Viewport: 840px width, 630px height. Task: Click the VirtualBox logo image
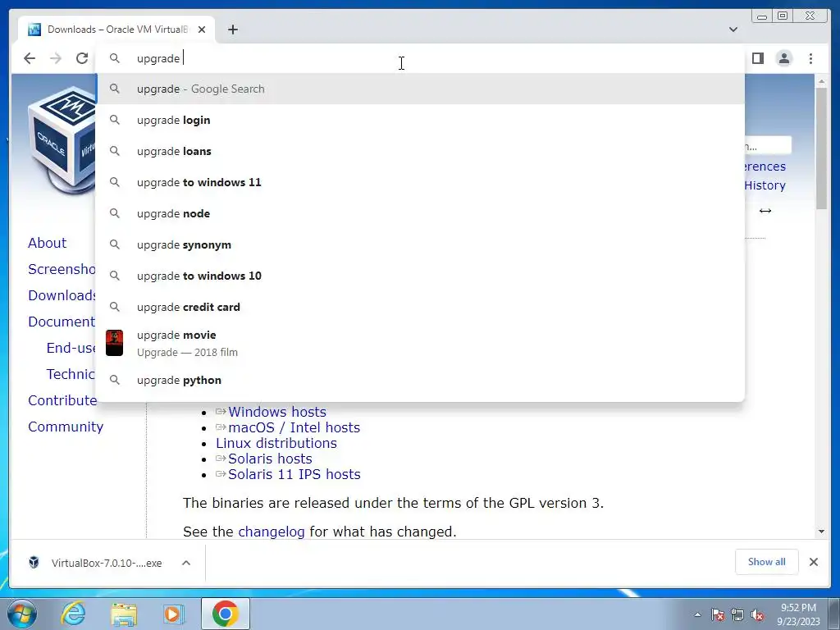62,140
